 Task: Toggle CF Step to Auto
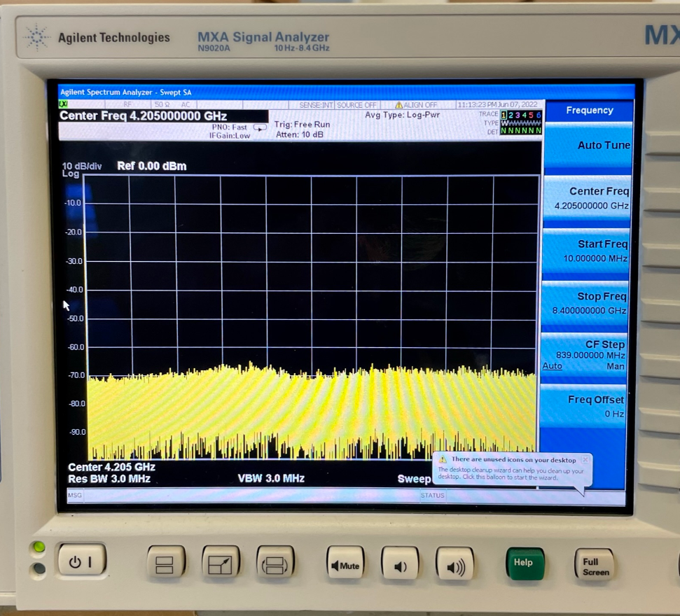click(552, 366)
